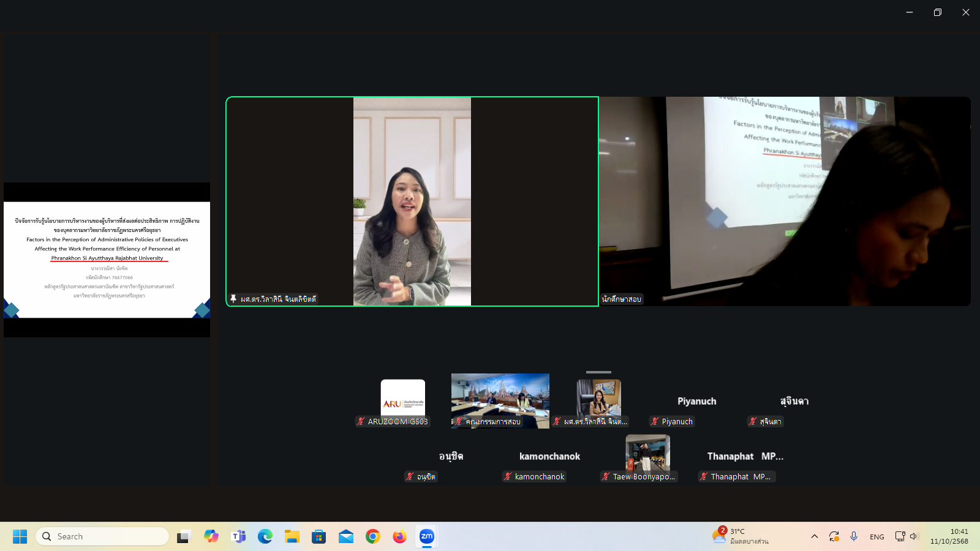Click the gray handle above the participant gallery
Viewport: 980px width, 551px height.
pos(598,372)
